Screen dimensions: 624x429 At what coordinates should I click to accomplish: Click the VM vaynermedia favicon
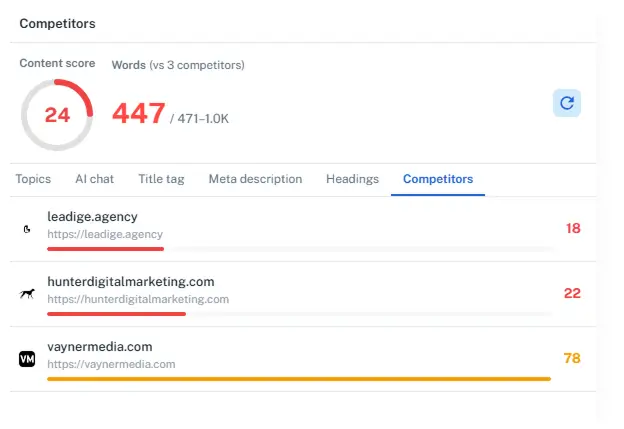coord(27,359)
